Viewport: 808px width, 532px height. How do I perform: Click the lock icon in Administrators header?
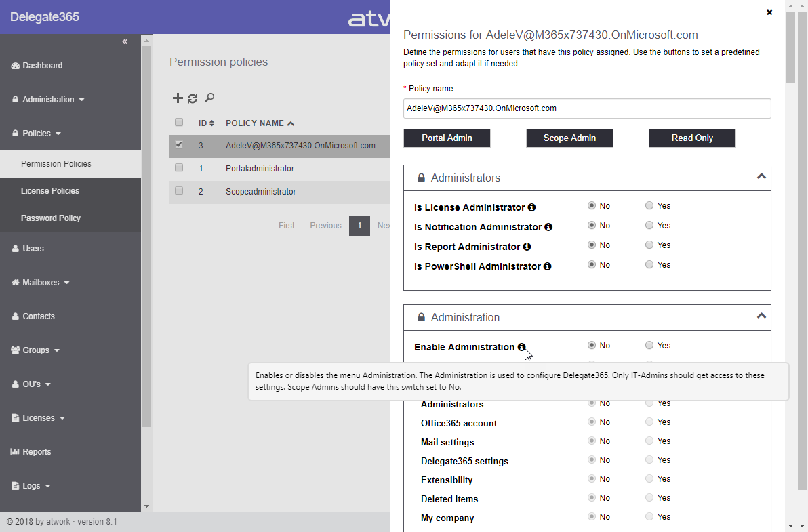(x=421, y=178)
